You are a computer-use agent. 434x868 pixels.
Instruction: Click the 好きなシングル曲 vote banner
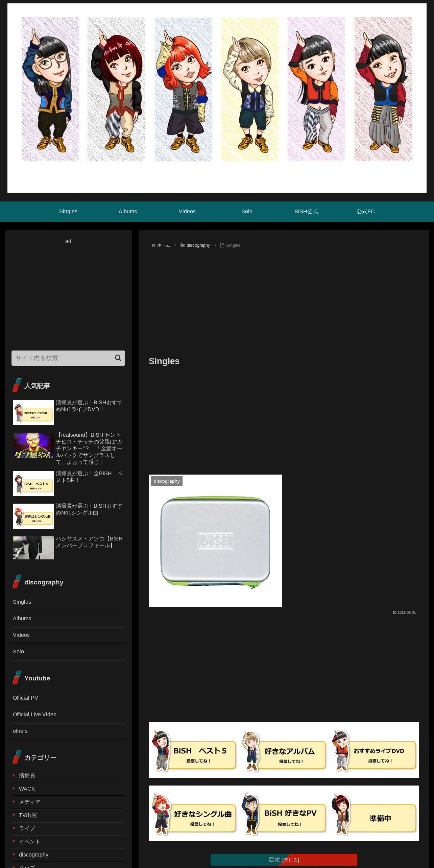click(x=194, y=814)
